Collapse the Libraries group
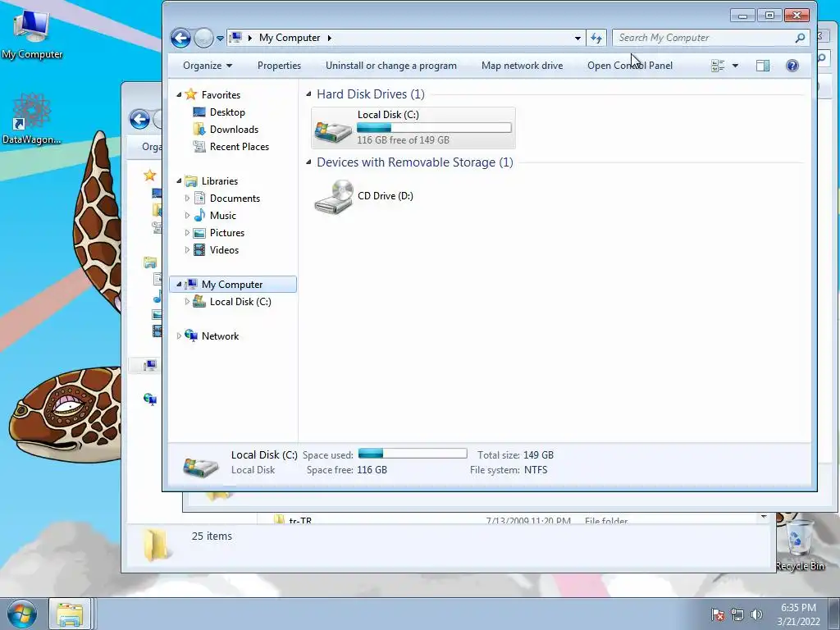This screenshot has height=630, width=840. (179, 181)
